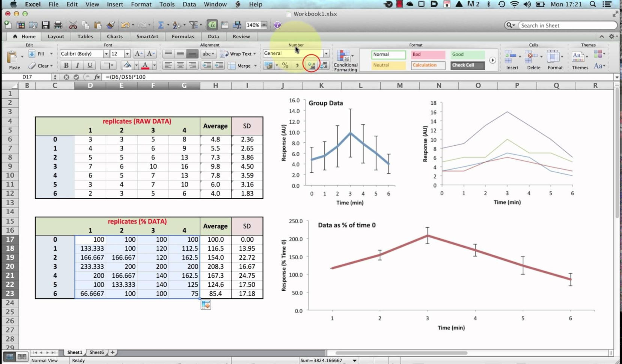Viewport: 622px width, 364px height.
Task: Toggle italic formatting
Action: click(78, 65)
